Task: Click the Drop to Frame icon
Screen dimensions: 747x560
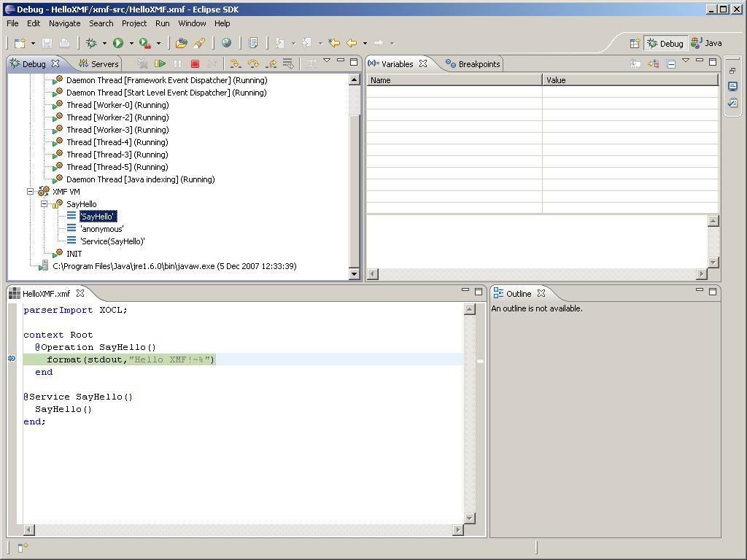Action: point(288,63)
